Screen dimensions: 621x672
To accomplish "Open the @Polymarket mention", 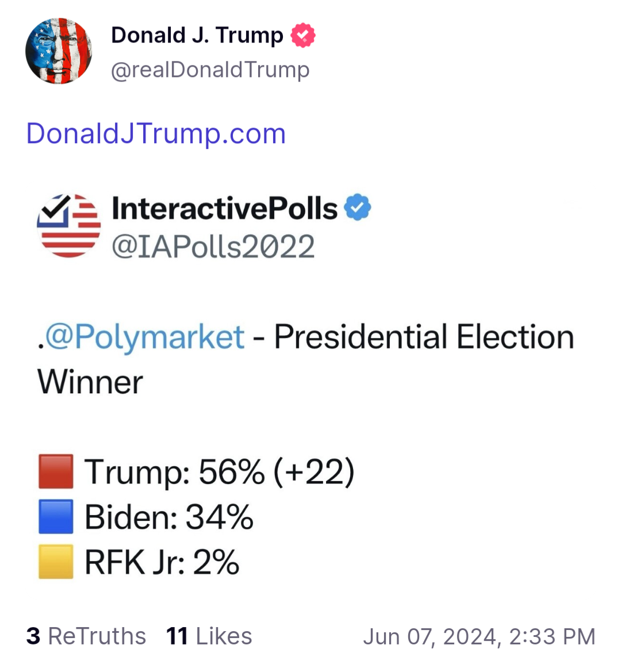I will (145, 337).
